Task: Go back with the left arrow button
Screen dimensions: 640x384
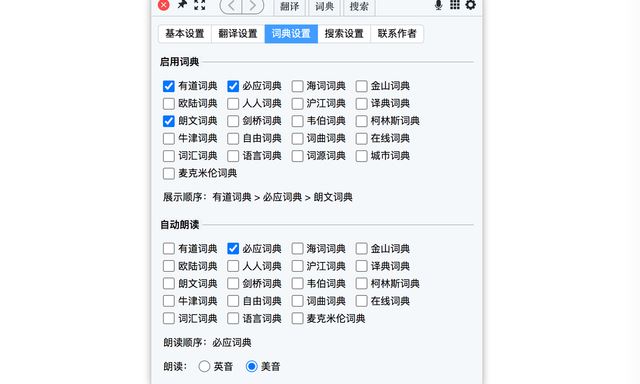Action: click(231, 6)
